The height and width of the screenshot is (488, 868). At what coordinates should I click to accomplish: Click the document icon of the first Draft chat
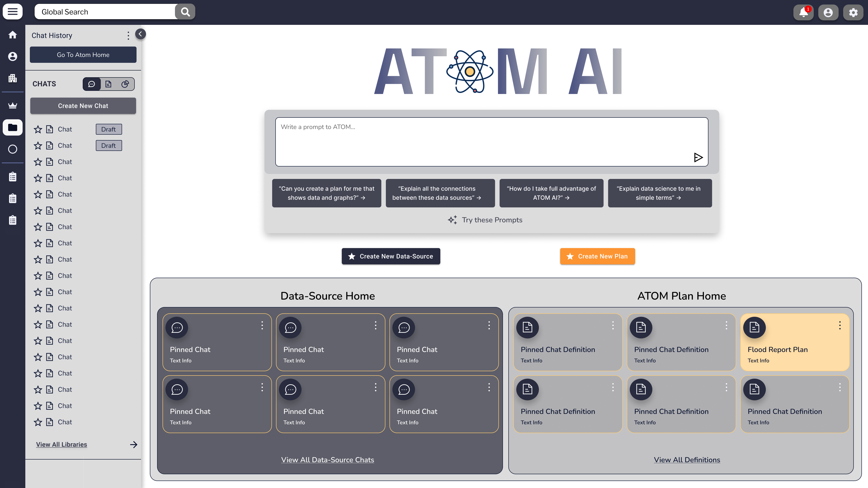50,129
